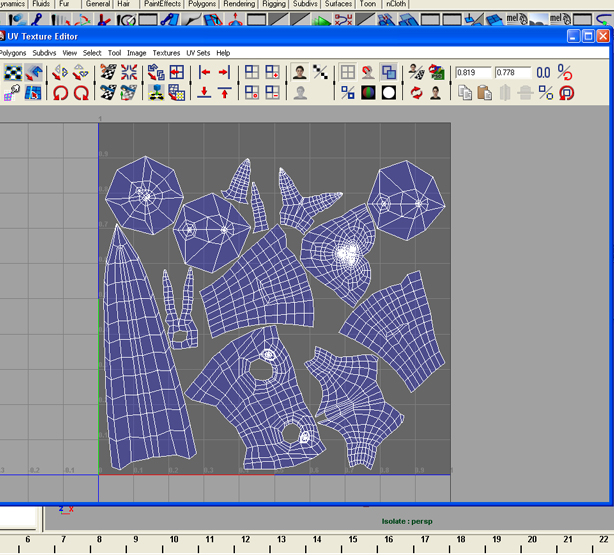Display RGB color channels of the texture
The image size is (614, 555).
coord(368,93)
